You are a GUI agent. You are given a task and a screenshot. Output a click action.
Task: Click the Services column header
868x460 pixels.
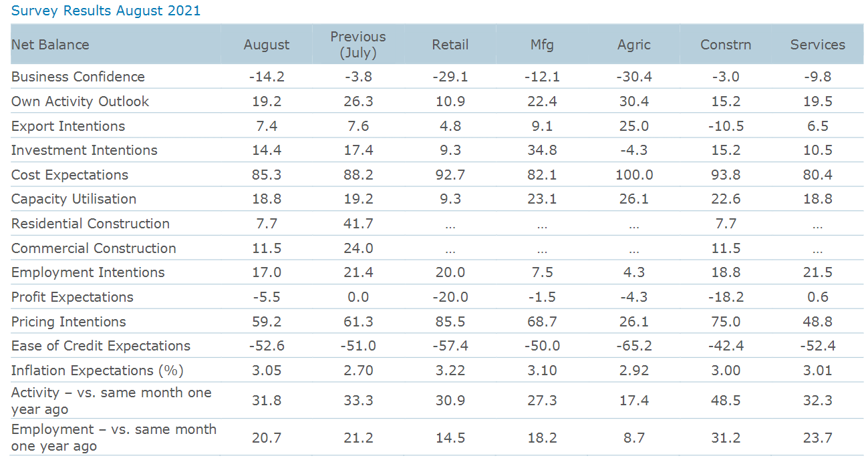click(x=818, y=45)
